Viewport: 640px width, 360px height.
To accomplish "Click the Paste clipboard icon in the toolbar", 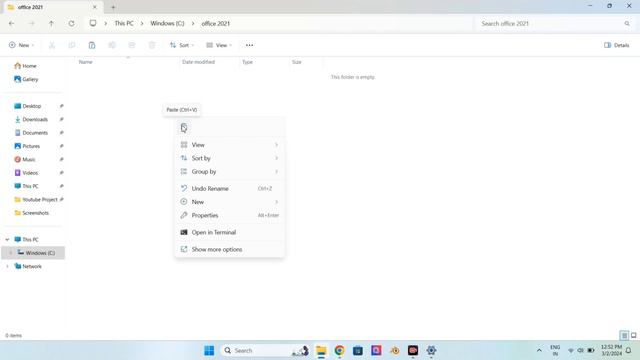I will (x=92, y=45).
